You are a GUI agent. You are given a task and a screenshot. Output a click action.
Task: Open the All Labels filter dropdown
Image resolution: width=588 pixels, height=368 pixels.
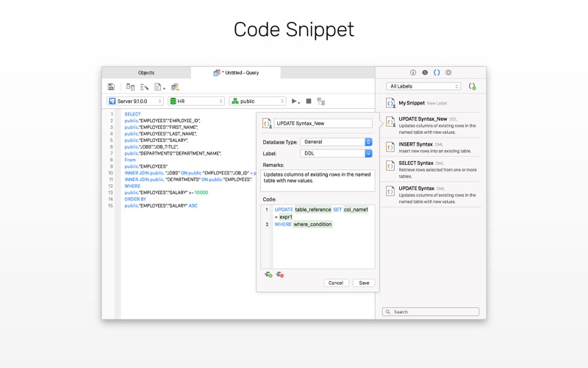[423, 86]
